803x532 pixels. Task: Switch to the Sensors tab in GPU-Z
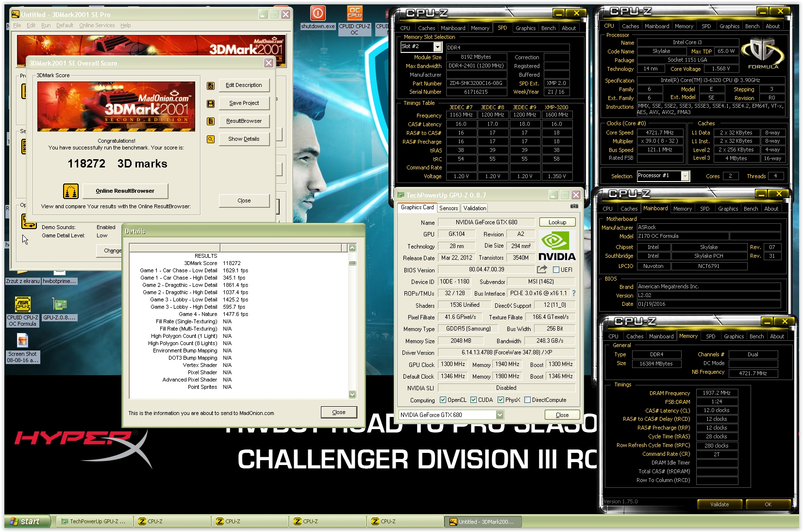[x=449, y=208]
